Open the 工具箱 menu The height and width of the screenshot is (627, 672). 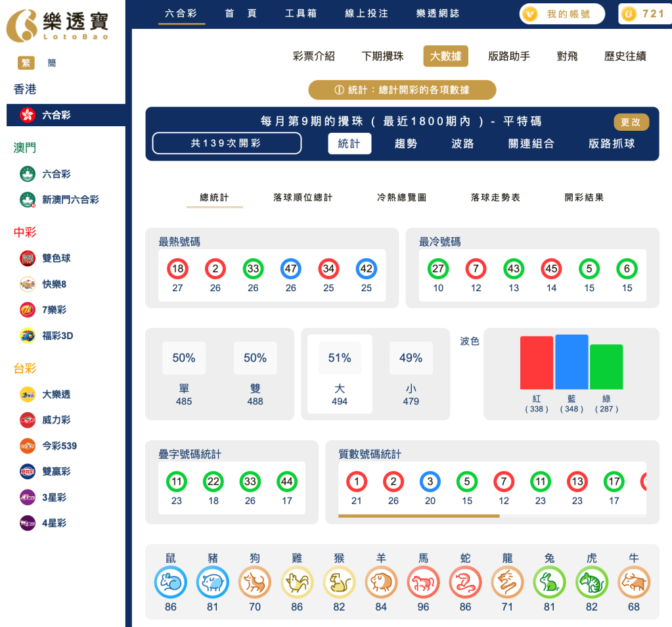click(x=303, y=13)
